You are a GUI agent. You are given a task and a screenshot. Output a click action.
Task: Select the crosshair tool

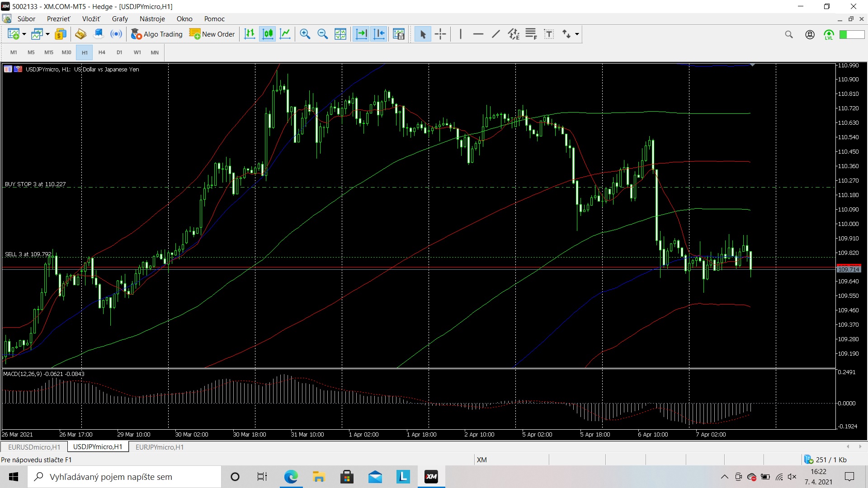(440, 34)
